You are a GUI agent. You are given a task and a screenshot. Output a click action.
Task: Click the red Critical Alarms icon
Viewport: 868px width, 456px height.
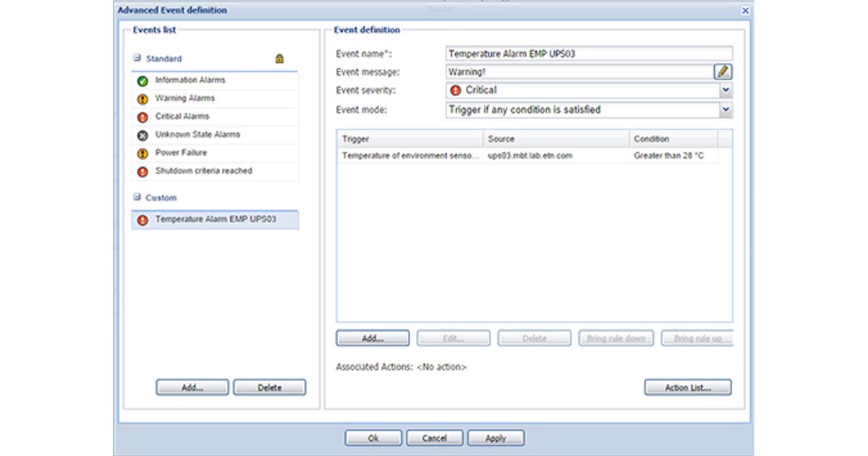pos(142,117)
